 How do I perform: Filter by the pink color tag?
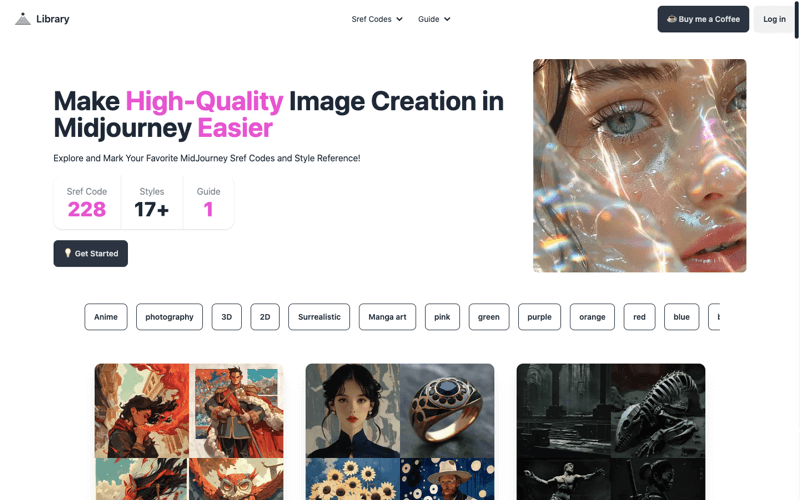point(442,317)
